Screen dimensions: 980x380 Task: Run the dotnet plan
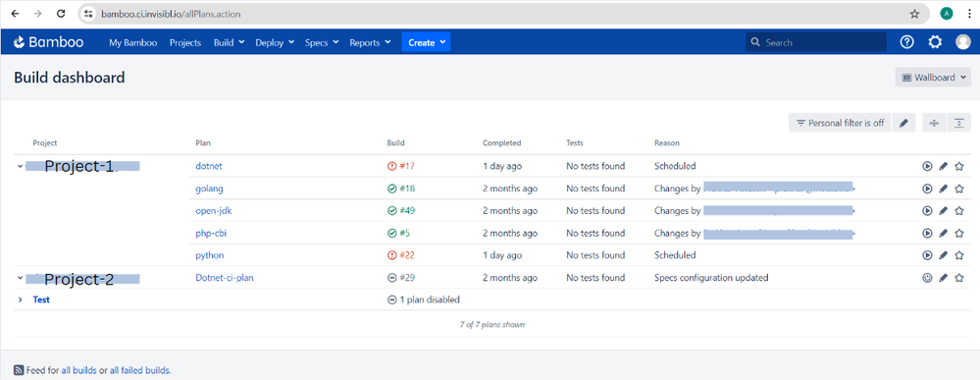tap(927, 167)
